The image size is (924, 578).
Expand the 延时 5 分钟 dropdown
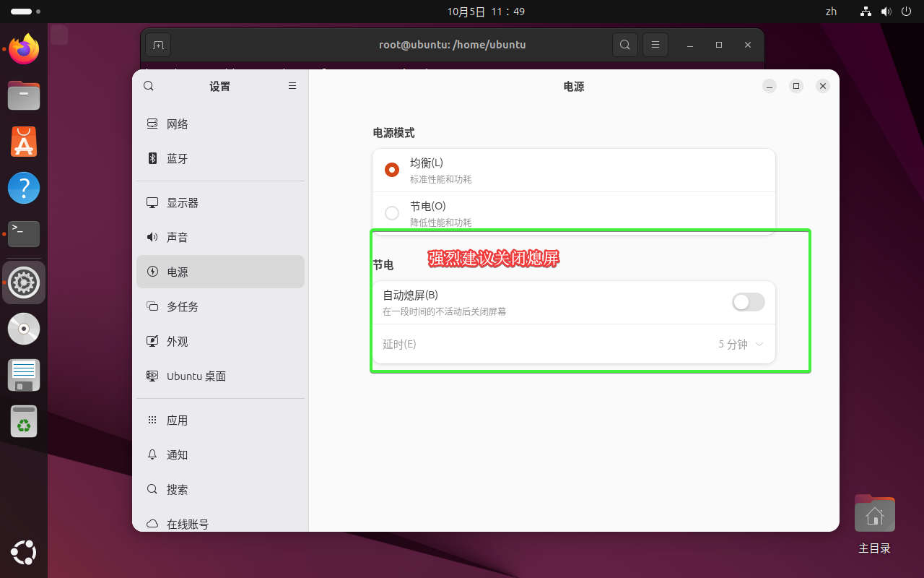point(741,345)
